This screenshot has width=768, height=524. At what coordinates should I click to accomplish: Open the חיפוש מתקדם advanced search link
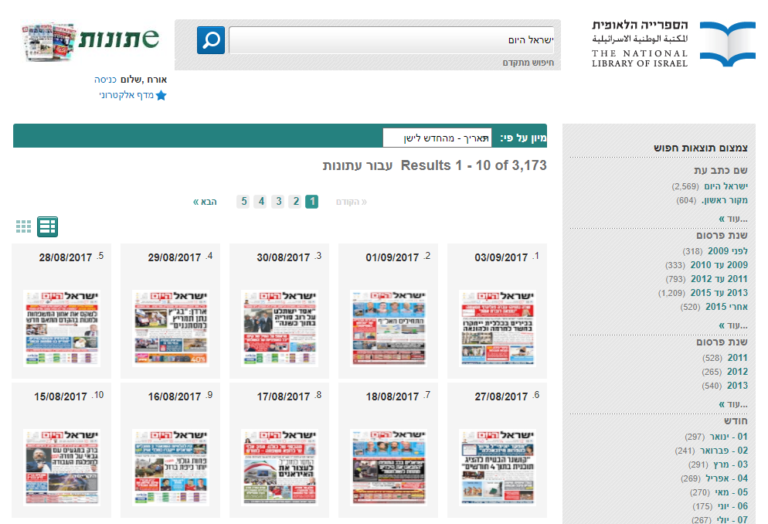click(528, 63)
